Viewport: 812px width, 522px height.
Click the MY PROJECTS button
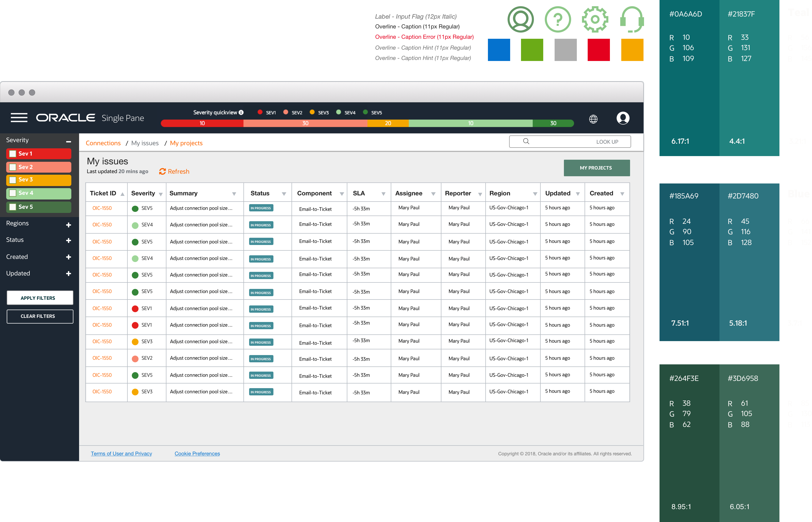[x=596, y=168]
